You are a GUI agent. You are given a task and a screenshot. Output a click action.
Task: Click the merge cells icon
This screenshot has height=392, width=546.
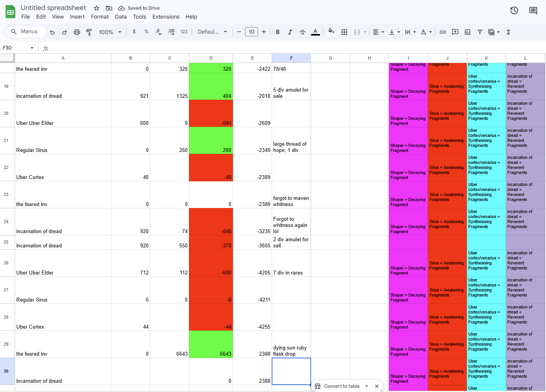pyautogui.click(x=357, y=32)
